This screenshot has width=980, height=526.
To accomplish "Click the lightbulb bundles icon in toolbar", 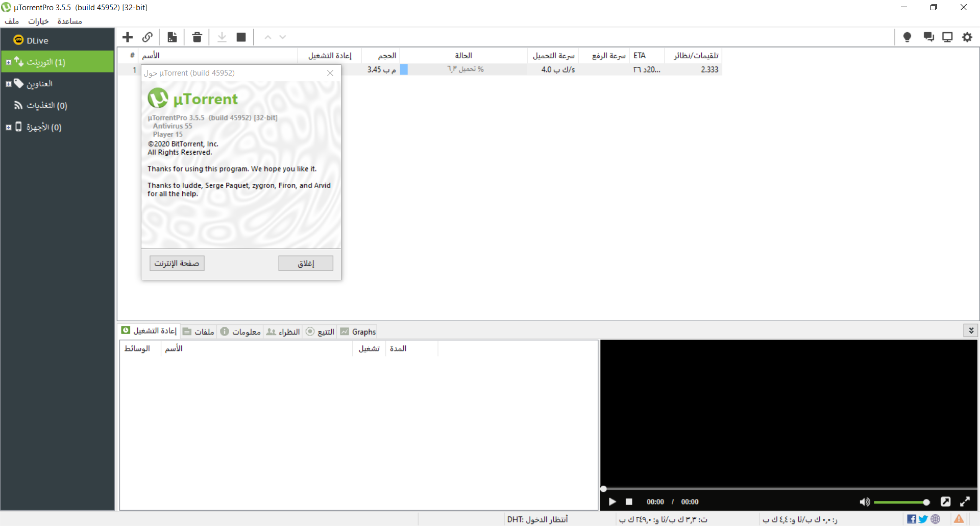I will point(907,37).
